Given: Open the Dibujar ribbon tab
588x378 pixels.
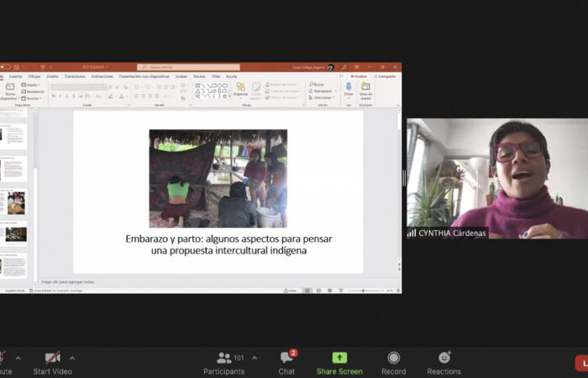Looking at the screenshot, I should point(34,76).
